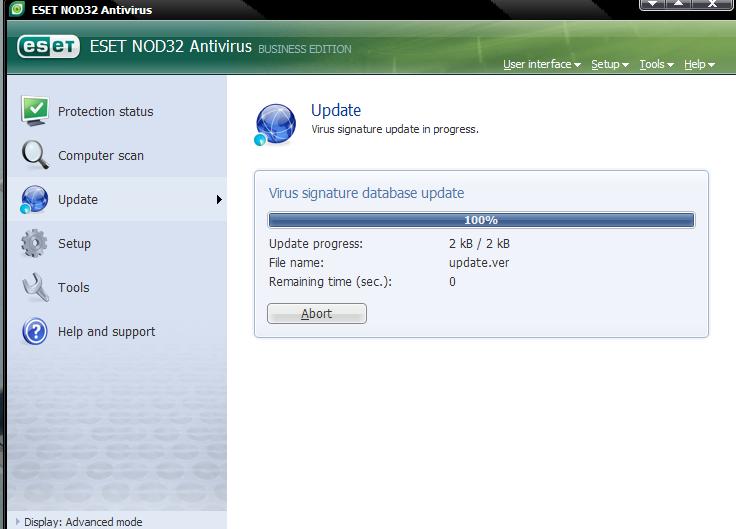This screenshot has width=736, height=529.
Task: Click the Setup gear icon
Action: pyautogui.click(x=34, y=243)
